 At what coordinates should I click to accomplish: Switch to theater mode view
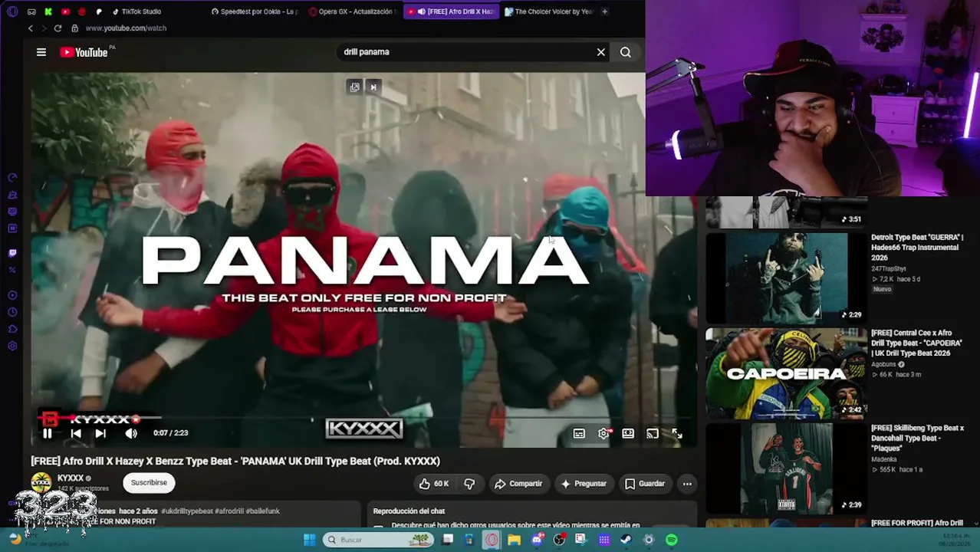point(628,434)
